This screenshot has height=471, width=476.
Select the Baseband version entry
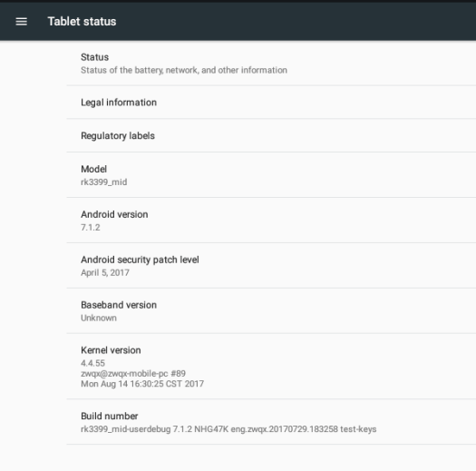pyautogui.click(x=271, y=311)
